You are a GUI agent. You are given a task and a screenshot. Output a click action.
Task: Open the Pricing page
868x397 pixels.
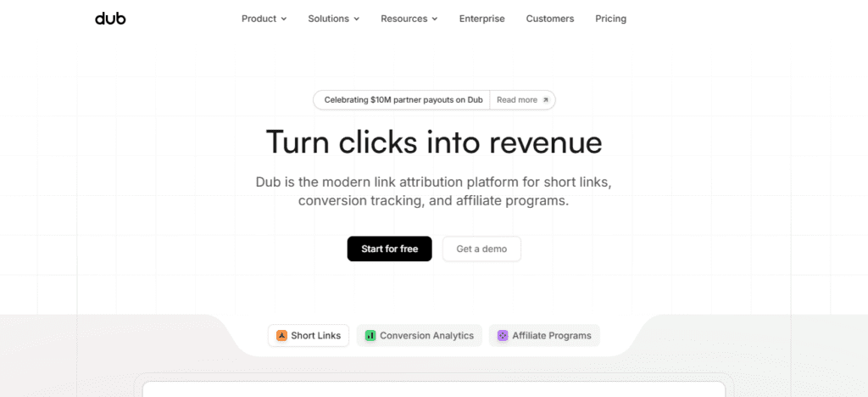tap(610, 19)
